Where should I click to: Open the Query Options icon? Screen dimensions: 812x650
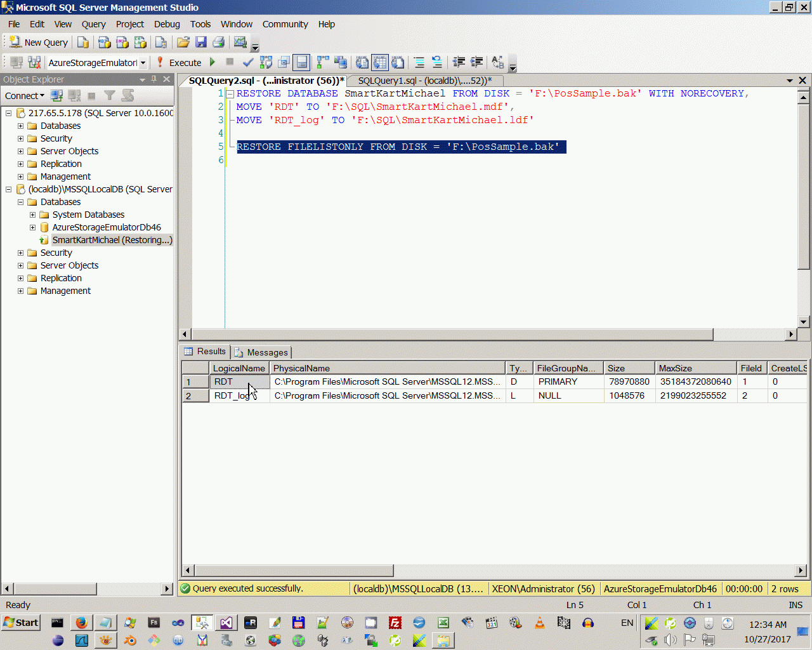284,62
